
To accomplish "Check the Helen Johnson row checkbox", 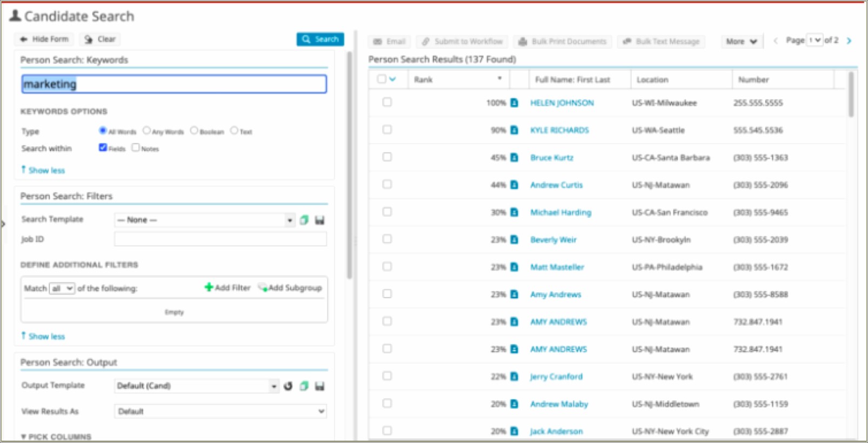I will (387, 102).
